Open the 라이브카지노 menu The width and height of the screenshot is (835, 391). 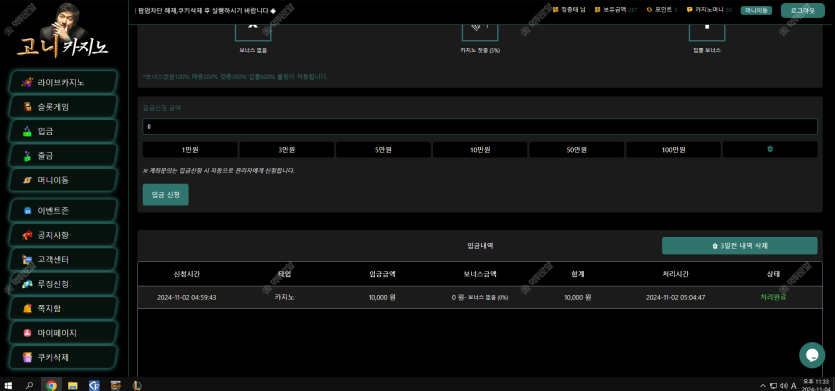click(x=64, y=82)
